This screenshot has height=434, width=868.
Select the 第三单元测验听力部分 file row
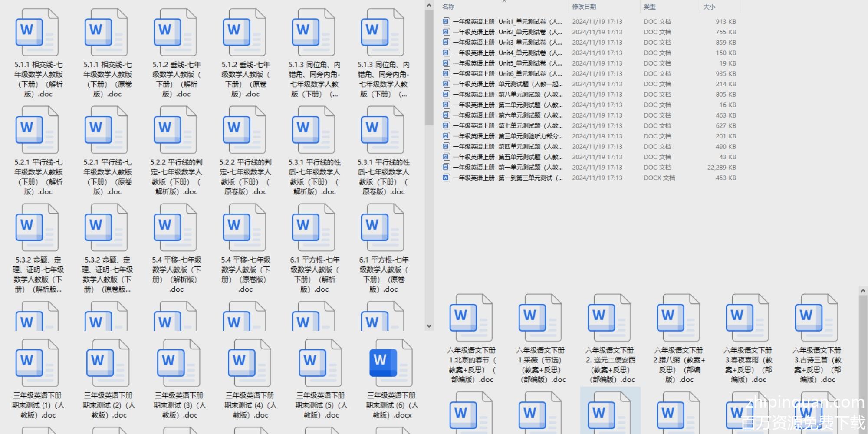click(x=589, y=136)
